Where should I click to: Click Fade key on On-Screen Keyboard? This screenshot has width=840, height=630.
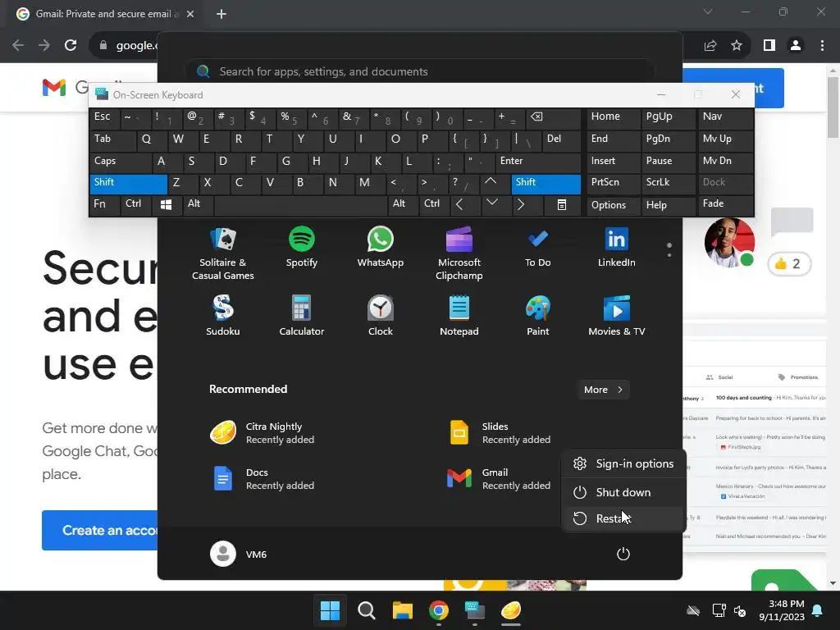coord(725,204)
